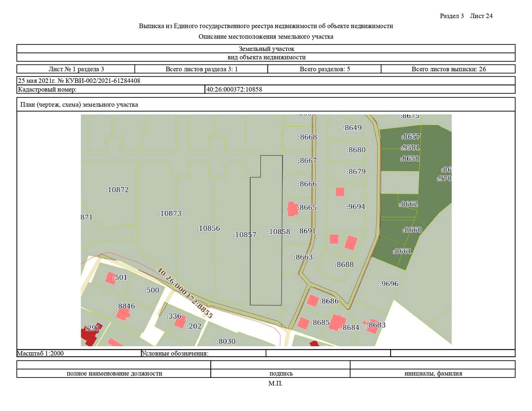Viewport: 532px width, 411px height.
Task: Click the pink building left of label :8686
Action: [x=312, y=301]
